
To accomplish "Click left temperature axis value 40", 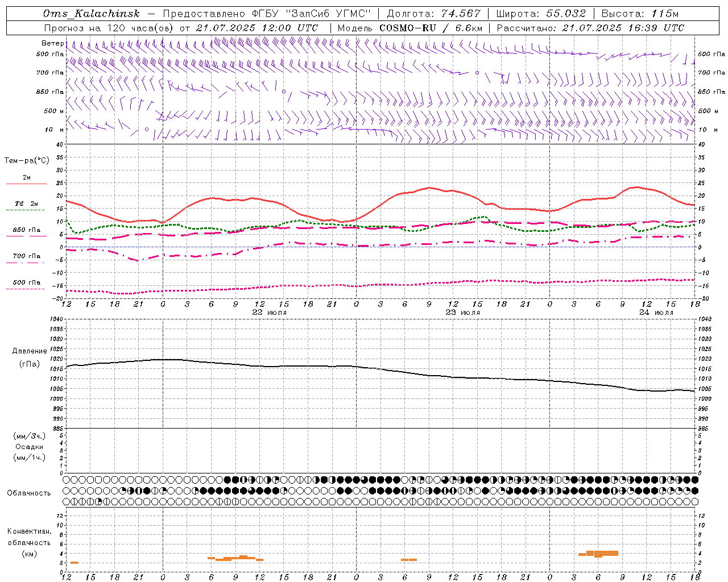I will pyautogui.click(x=60, y=145).
